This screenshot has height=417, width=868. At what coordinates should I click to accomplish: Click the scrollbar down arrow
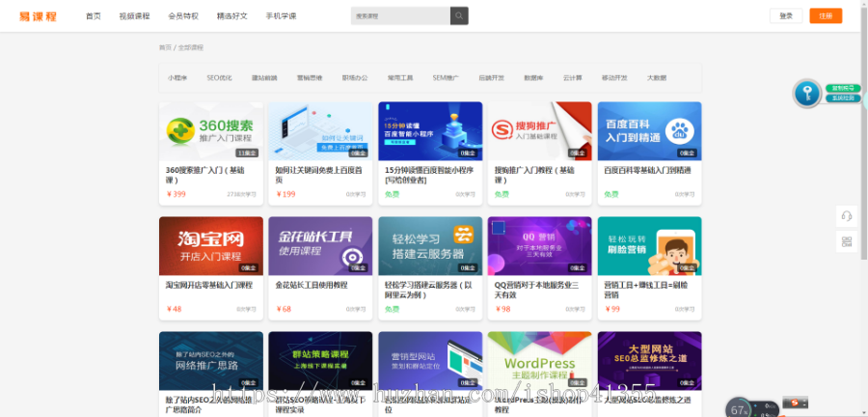[x=865, y=414]
